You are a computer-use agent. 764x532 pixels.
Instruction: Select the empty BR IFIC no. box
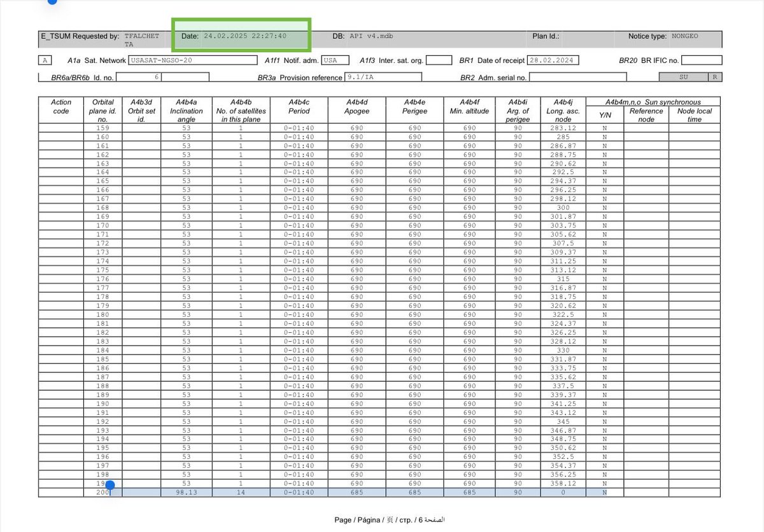[x=702, y=60]
